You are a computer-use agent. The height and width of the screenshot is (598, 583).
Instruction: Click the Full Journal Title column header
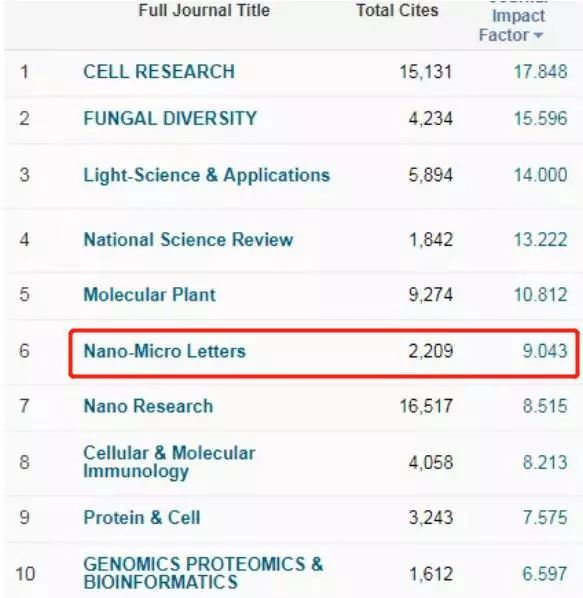(204, 10)
